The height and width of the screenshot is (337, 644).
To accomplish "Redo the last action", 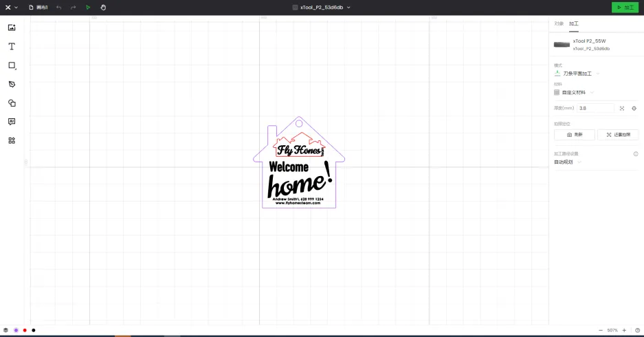I will [x=73, y=8].
